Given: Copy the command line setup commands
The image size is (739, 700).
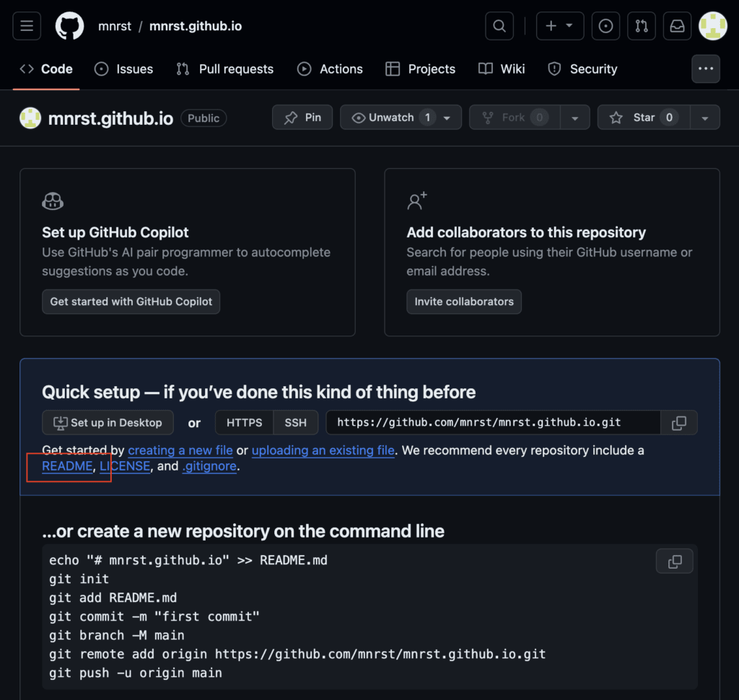Looking at the screenshot, I should click(675, 561).
